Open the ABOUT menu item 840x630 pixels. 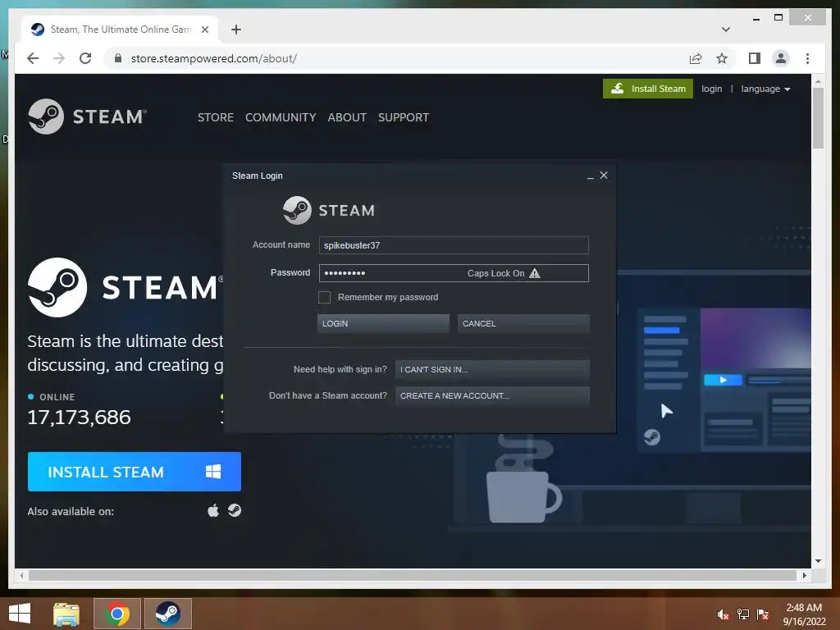pos(347,117)
